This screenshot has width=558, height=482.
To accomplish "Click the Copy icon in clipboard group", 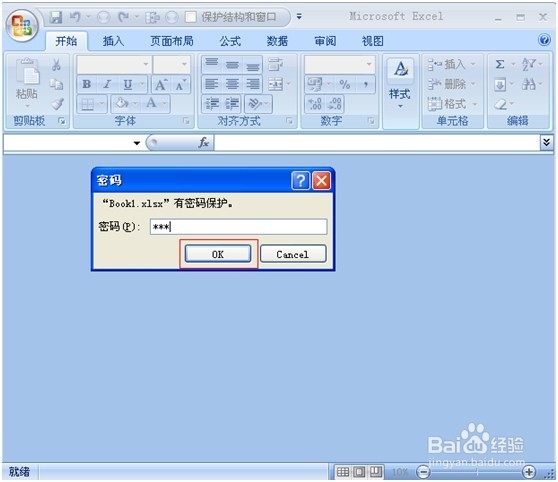I will pyautogui.click(x=56, y=84).
